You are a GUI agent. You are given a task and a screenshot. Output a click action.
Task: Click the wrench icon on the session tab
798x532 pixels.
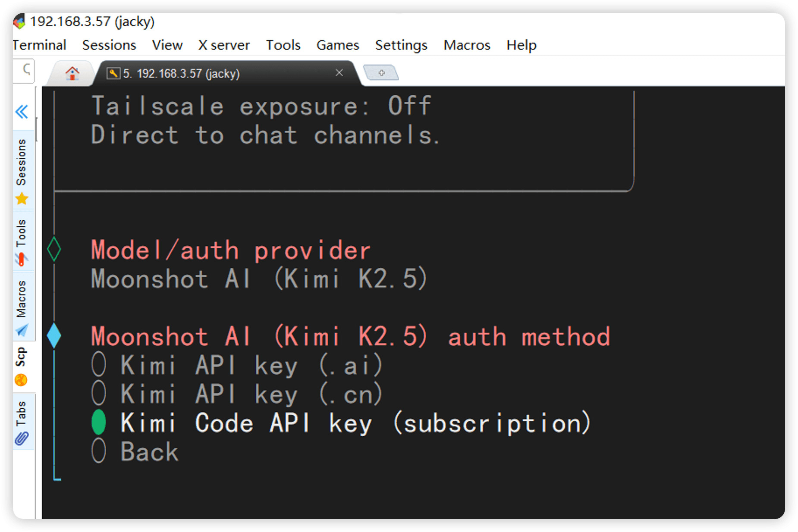pyautogui.click(x=113, y=73)
